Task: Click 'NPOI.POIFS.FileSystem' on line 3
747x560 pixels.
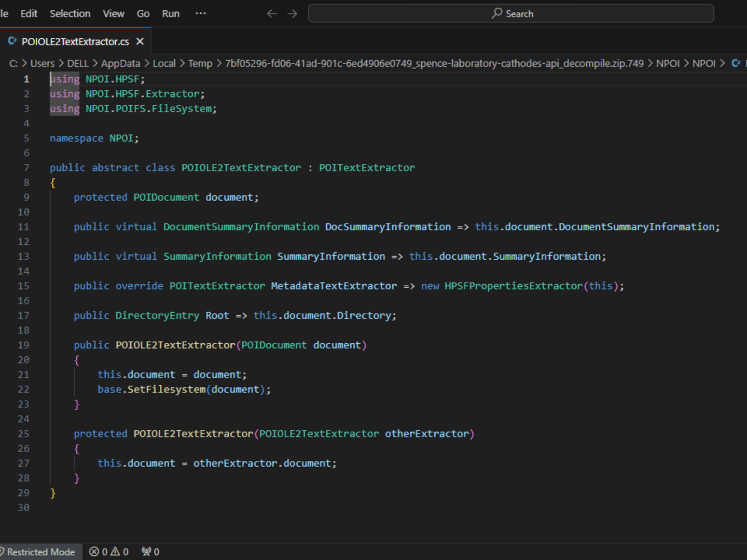Action: tap(149, 108)
